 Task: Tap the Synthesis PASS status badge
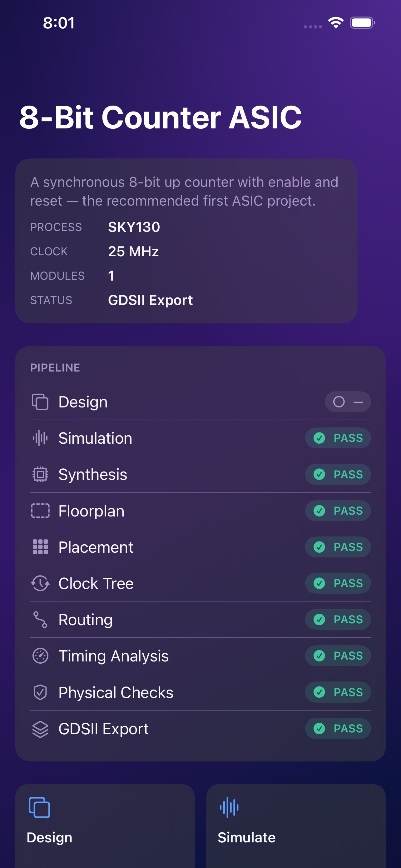coord(338,474)
